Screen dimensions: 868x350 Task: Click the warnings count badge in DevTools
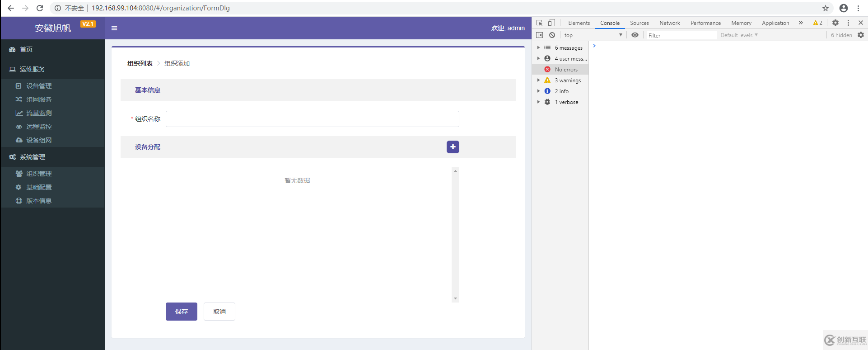(818, 23)
